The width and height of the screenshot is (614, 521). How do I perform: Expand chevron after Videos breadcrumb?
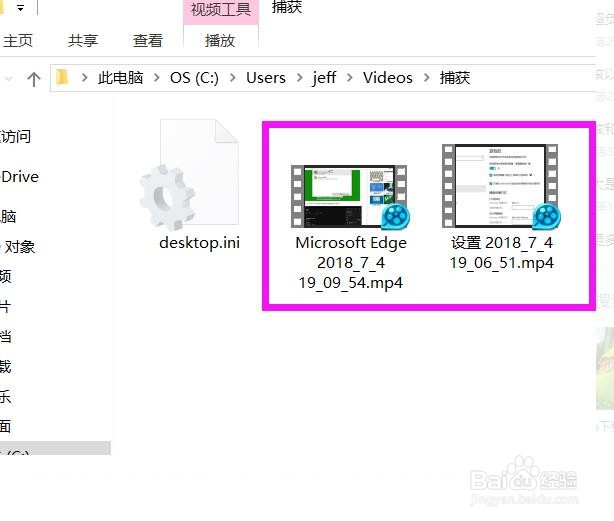[426, 78]
